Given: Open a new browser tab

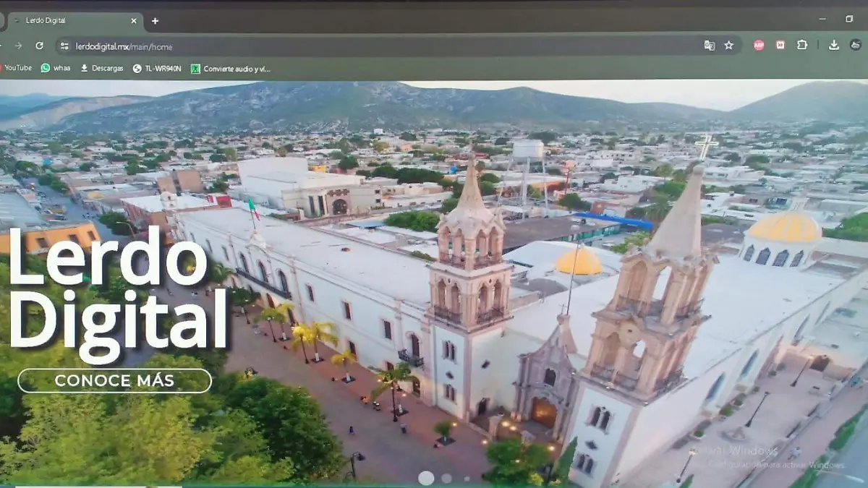Looking at the screenshot, I should 155,22.
